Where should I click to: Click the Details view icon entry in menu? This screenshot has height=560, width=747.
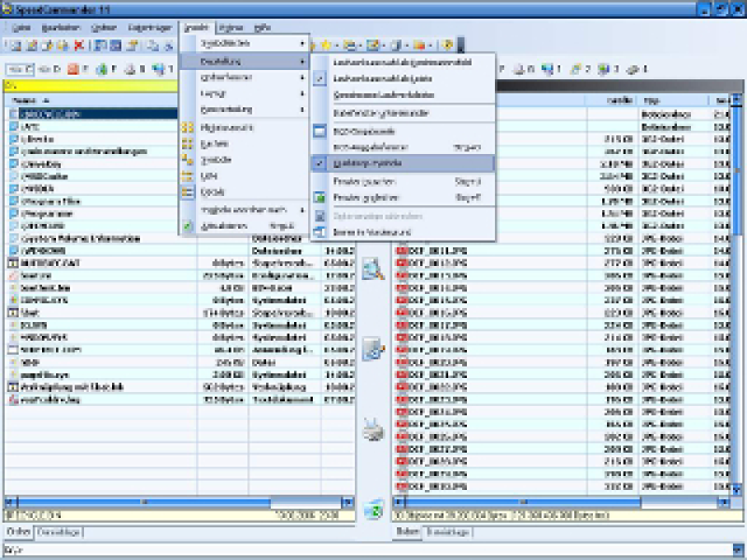(188, 192)
